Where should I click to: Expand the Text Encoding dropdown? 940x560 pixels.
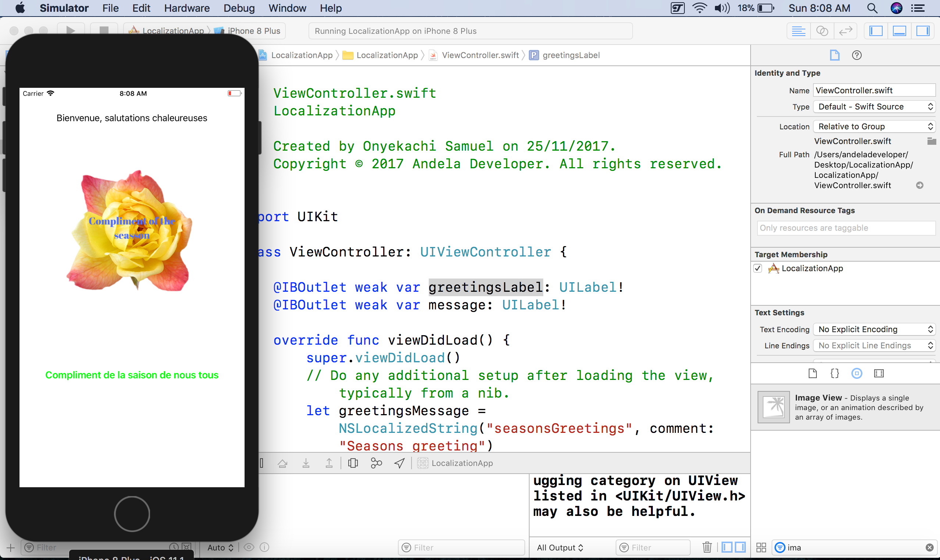[x=874, y=330]
